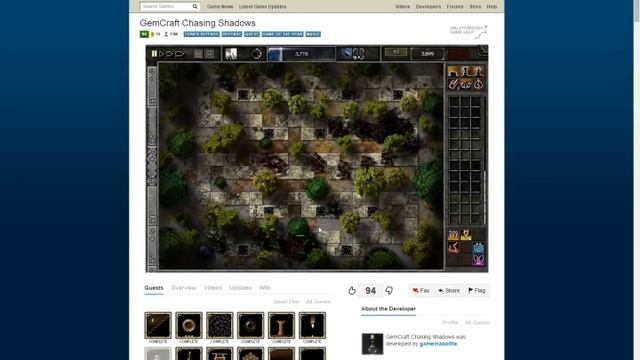Viewport: 640px width, 360px height.
Task: Select the top-middle build icon in game side panel
Action: click(466, 71)
